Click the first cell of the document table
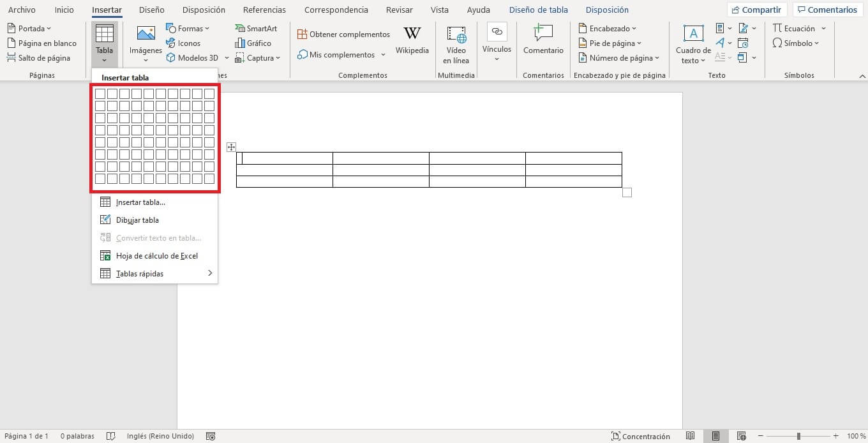Screen dimensions: 868x443 pos(285,158)
